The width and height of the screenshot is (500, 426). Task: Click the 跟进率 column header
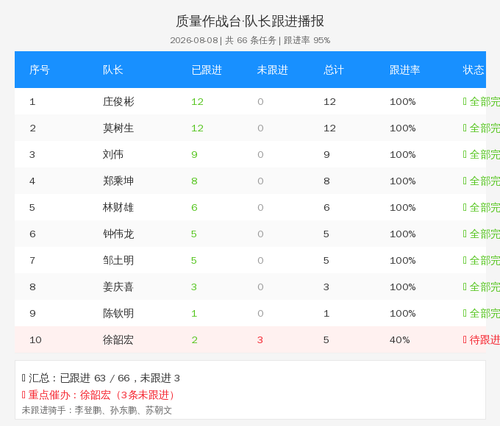[405, 70]
